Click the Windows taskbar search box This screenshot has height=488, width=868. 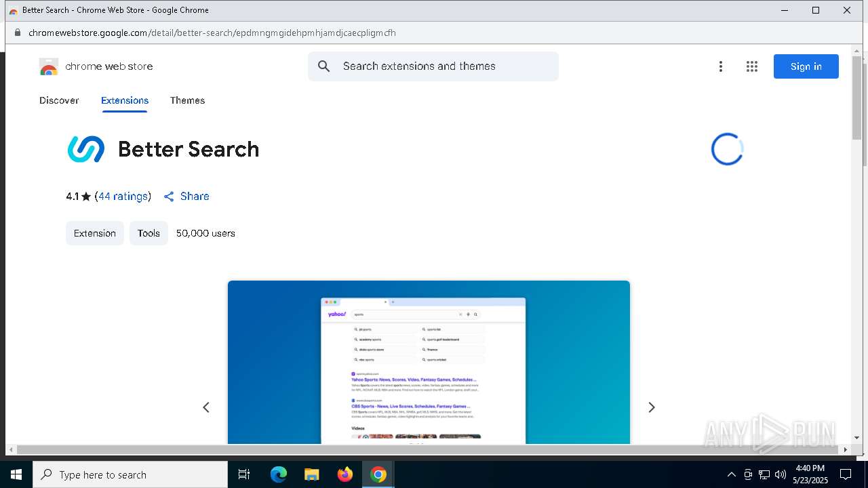(x=130, y=474)
